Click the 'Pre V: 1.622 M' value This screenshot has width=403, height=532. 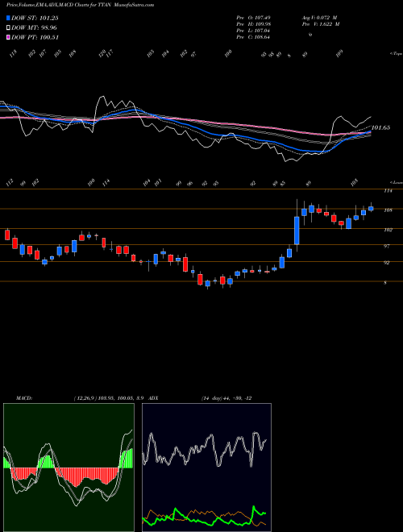pyautogui.click(x=321, y=24)
